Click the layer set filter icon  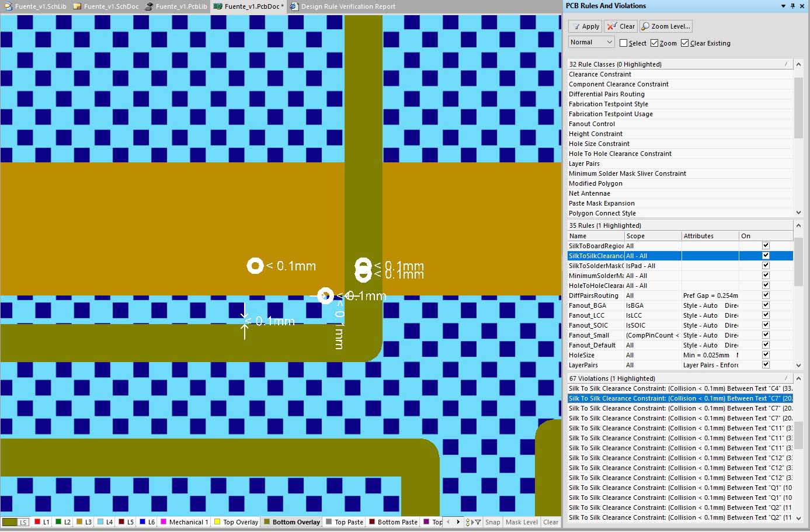click(477, 522)
